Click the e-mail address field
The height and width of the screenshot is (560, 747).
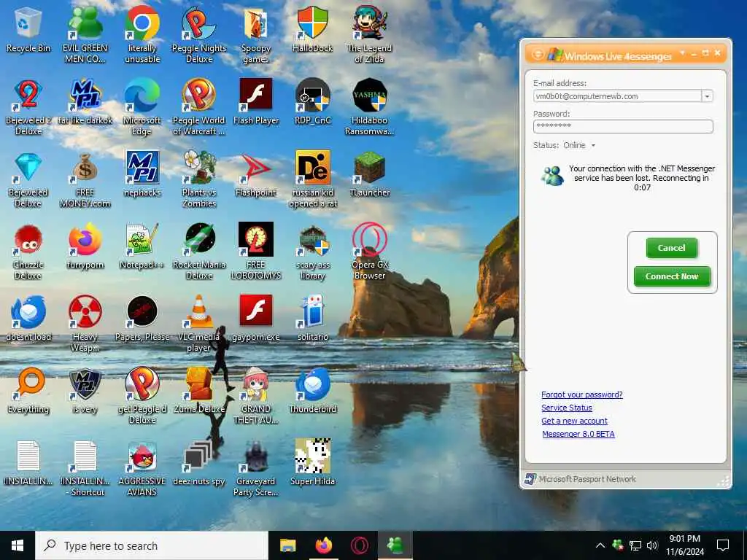pyautogui.click(x=617, y=96)
